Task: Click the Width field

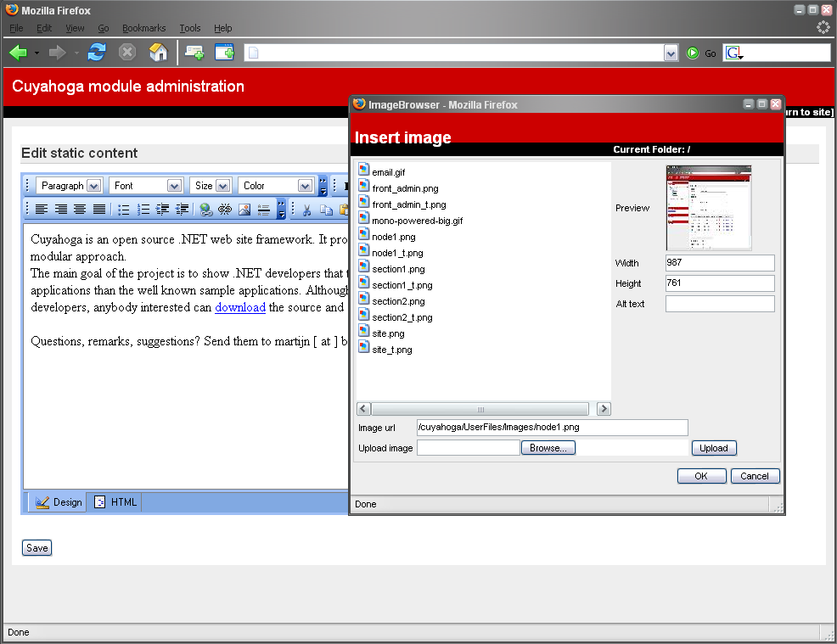Action: (x=720, y=262)
